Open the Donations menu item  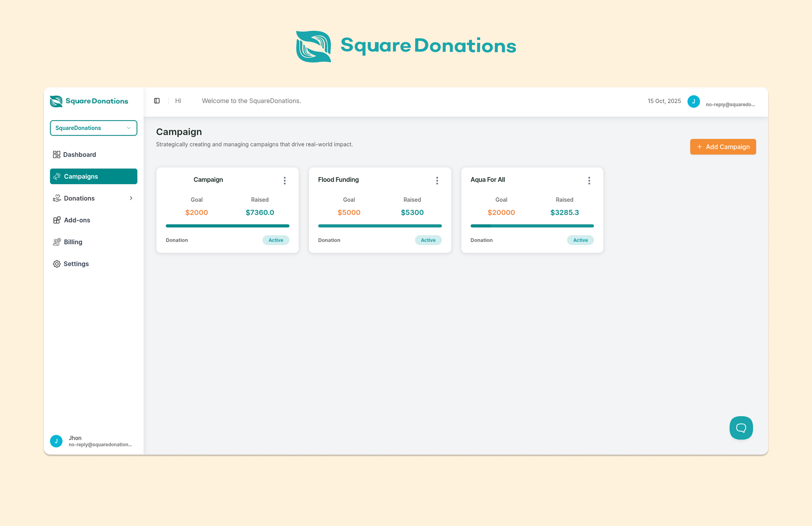click(x=79, y=198)
